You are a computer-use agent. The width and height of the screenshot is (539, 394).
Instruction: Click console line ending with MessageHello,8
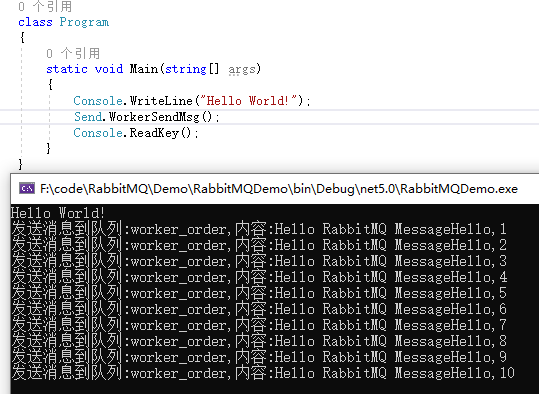258,341
